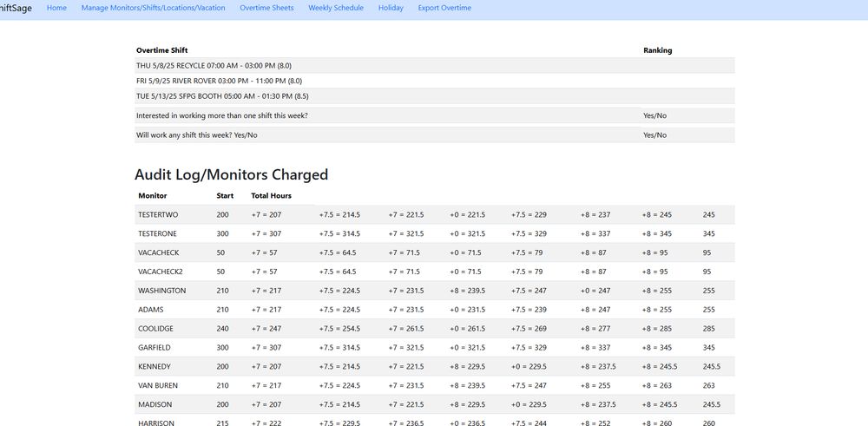Click the Start column header

click(225, 196)
